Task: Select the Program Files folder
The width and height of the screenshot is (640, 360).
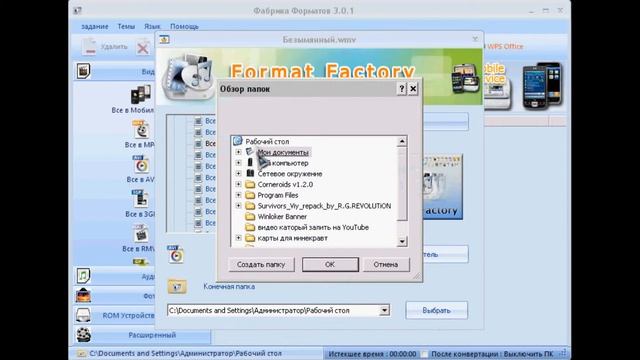Action: pos(278,195)
